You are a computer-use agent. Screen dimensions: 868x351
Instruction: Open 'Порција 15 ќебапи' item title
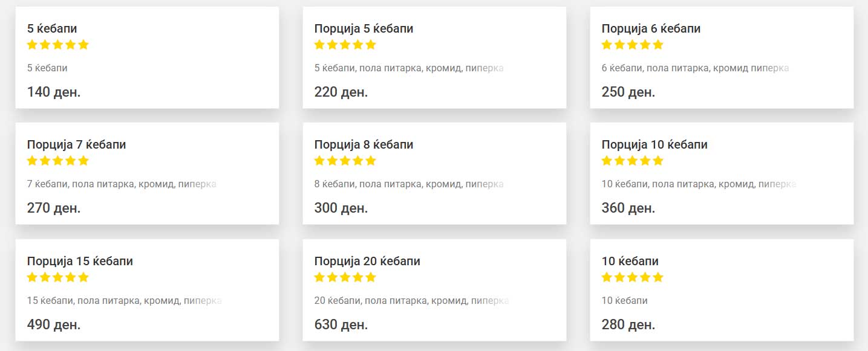click(x=80, y=262)
